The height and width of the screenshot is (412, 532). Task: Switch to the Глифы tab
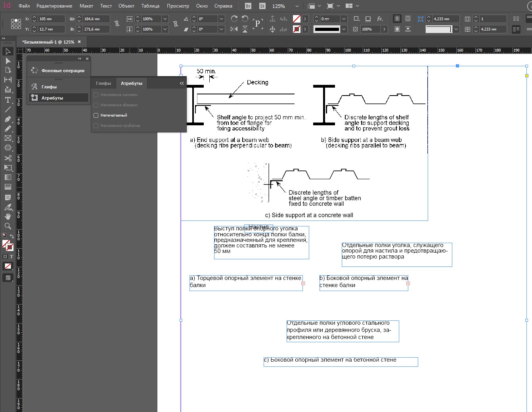click(103, 83)
